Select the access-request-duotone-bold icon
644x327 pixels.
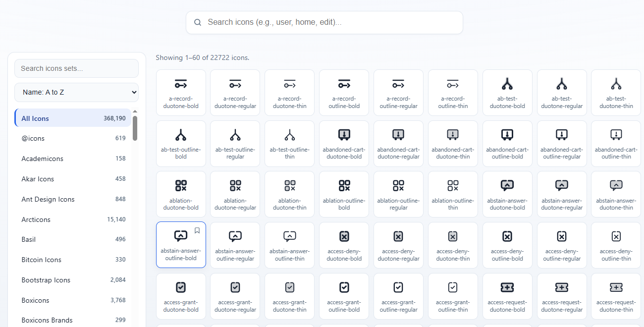click(x=507, y=296)
